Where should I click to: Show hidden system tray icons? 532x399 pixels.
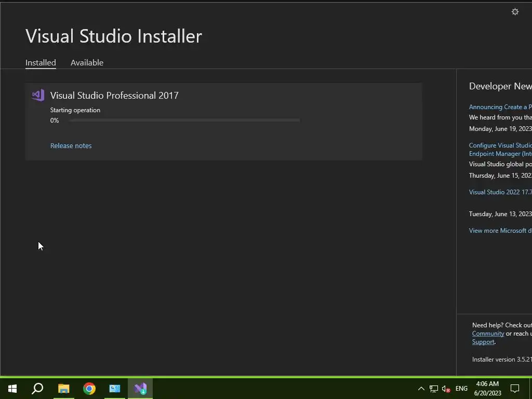(421, 389)
